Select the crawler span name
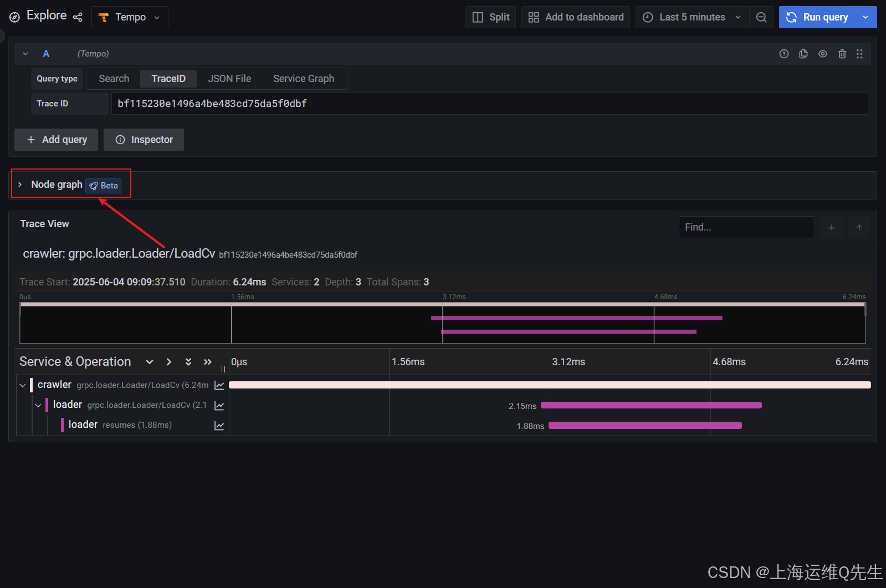The image size is (886, 588). click(x=54, y=385)
